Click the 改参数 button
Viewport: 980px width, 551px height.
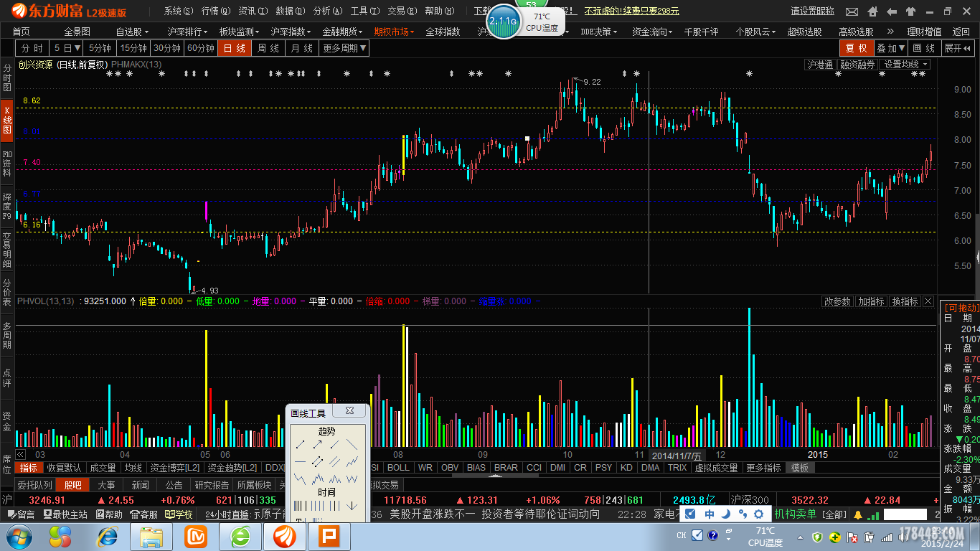(837, 301)
